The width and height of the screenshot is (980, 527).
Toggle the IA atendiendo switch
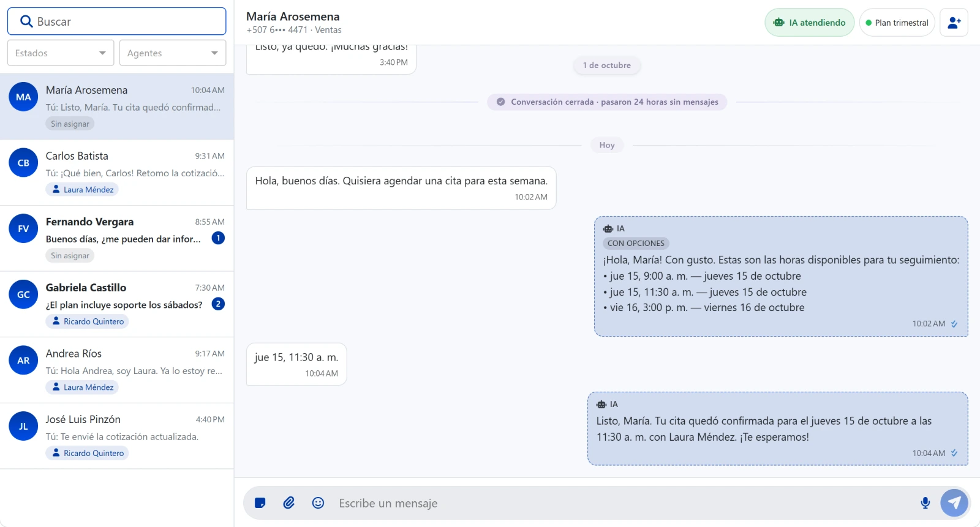809,23
